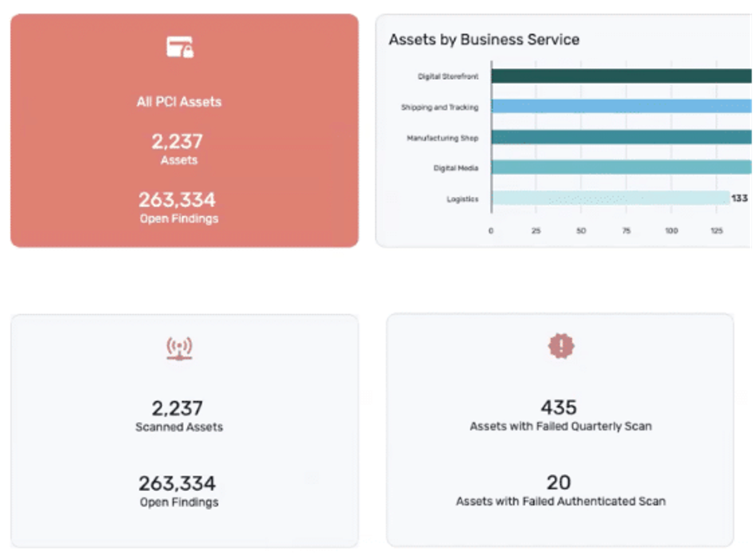Select the Shipping and Tracking bar

pyautogui.click(x=621, y=106)
